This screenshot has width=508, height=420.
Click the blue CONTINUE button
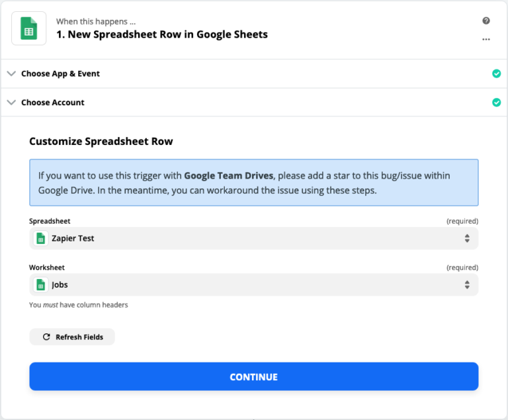[x=254, y=376]
